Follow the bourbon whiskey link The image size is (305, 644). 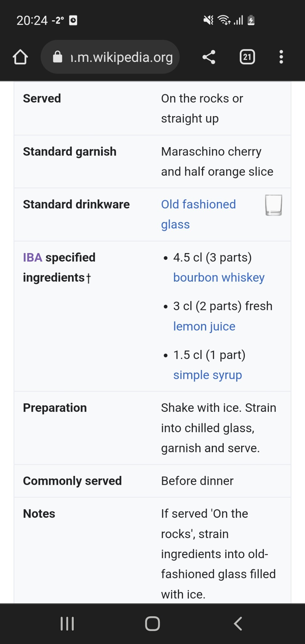click(x=219, y=278)
